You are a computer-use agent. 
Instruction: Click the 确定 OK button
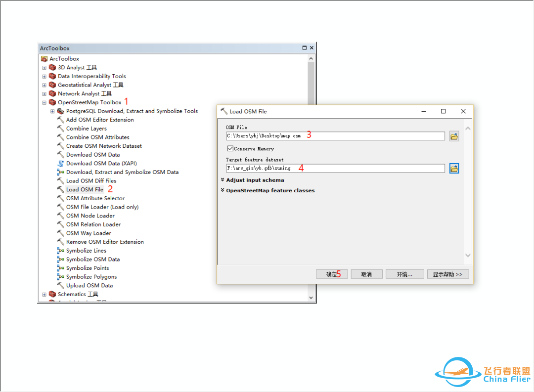coord(332,274)
